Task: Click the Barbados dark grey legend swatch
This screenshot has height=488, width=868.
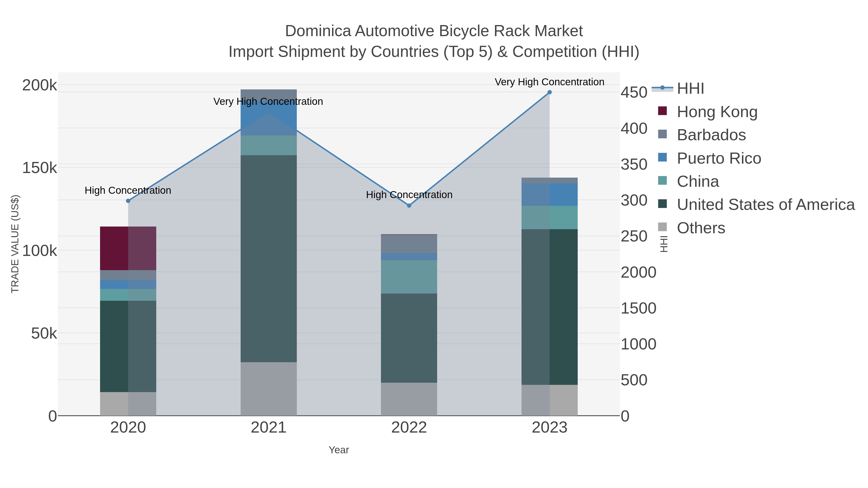Action: coord(663,134)
